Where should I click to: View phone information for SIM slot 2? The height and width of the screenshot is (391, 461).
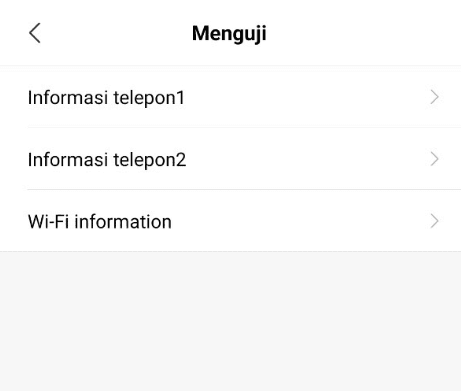[x=230, y=159]
